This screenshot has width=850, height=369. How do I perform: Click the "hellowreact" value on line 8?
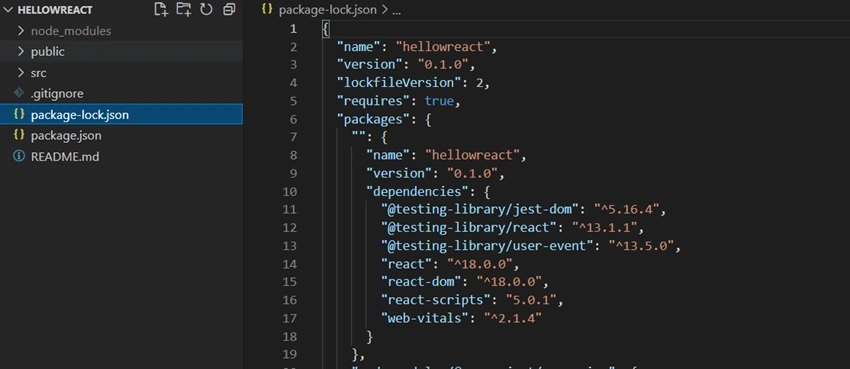473,156
